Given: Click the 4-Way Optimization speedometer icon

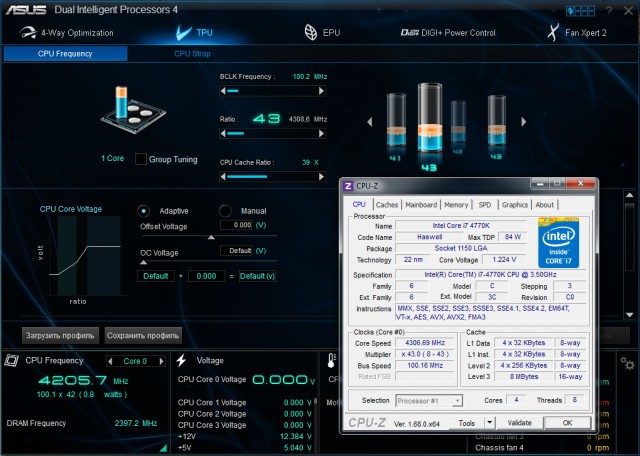Looking at the screenshot, I should 28,33.
